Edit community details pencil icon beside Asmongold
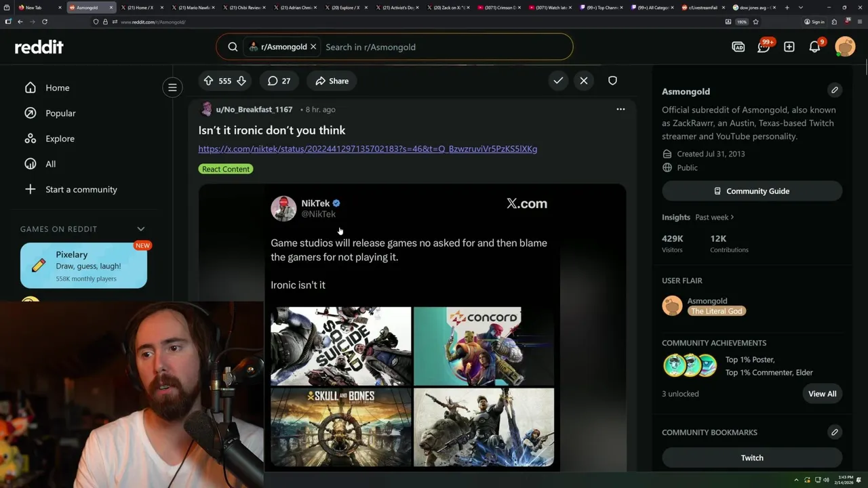The height and width of the screenshot is (488, 868). [835, 90]
